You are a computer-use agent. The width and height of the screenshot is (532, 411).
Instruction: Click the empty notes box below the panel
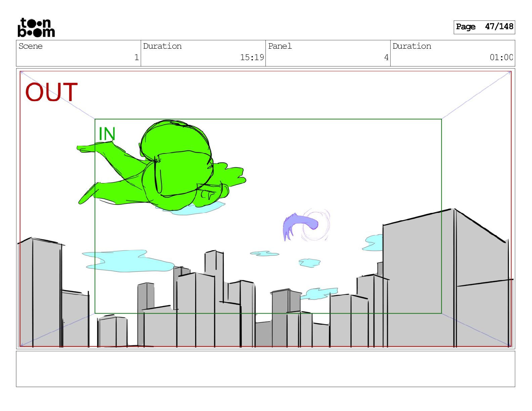point(265,369)
